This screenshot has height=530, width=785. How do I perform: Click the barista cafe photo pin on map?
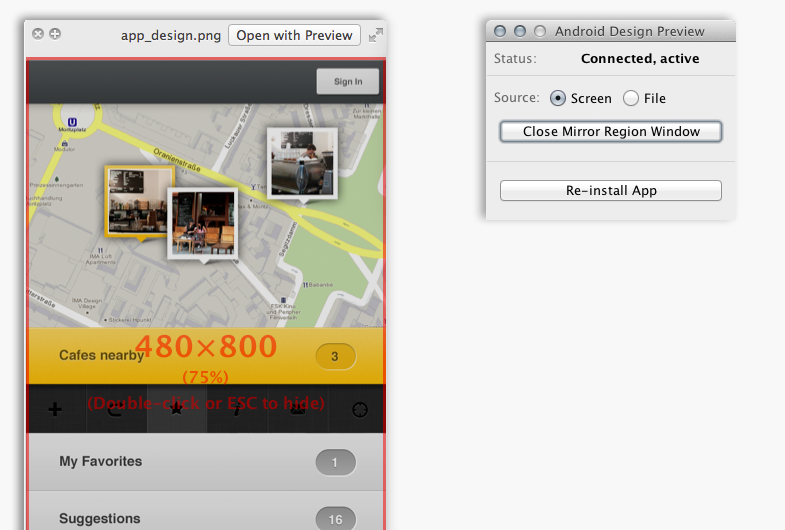302,163
